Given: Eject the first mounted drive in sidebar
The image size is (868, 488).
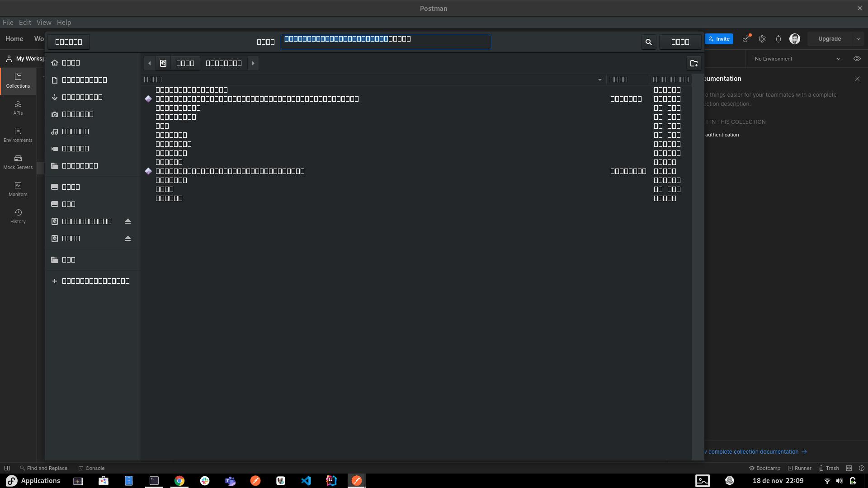Looking at the screenshot, I should pos(128,221).
